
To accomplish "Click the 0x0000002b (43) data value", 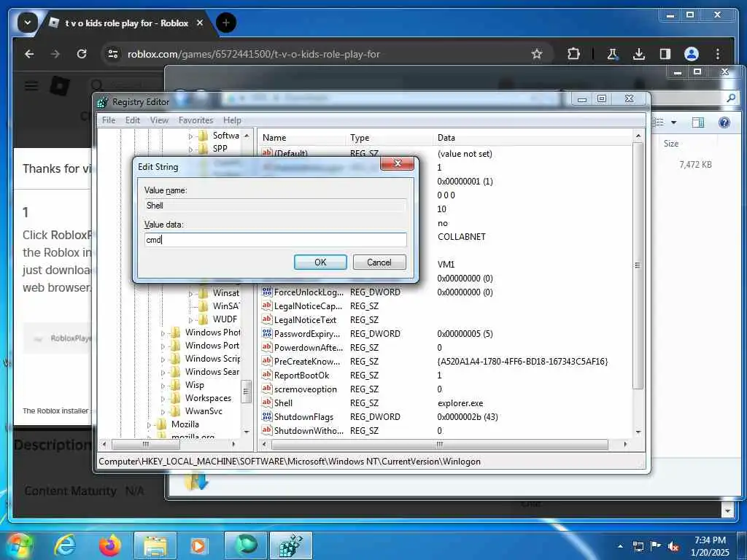I will [x=468, y=416].
